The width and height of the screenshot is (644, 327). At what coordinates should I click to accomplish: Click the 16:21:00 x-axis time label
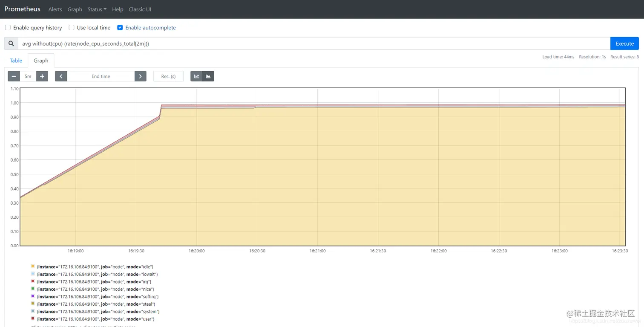point(318,251)
